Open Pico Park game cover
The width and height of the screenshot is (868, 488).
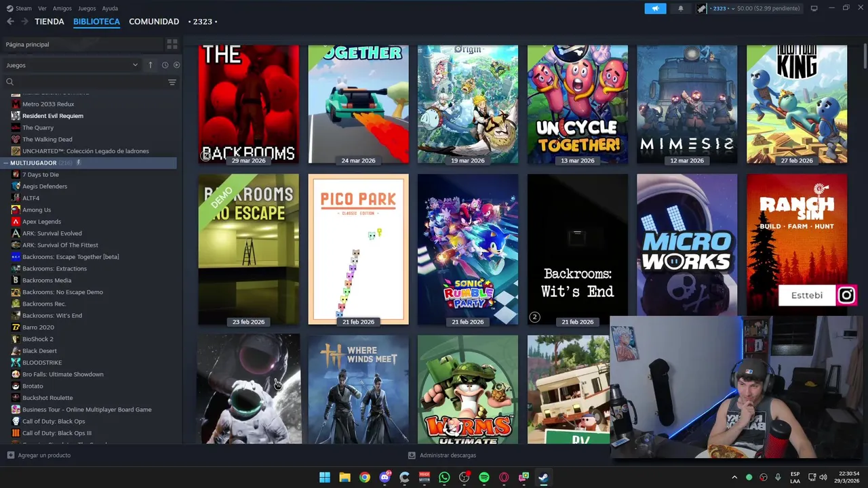[358, 249]
